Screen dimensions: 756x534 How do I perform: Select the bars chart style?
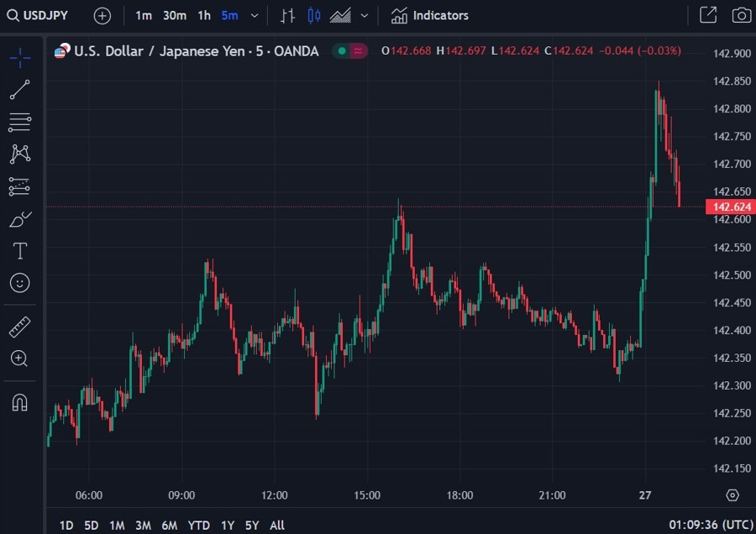click(287, 16)
